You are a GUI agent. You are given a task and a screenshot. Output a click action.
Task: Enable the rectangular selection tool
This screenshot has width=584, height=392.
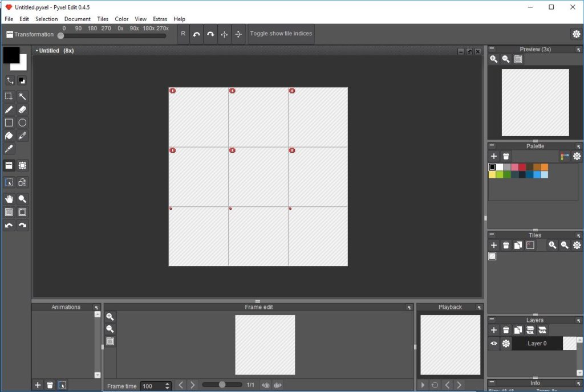pyautogui.click(x=9, y=96)
